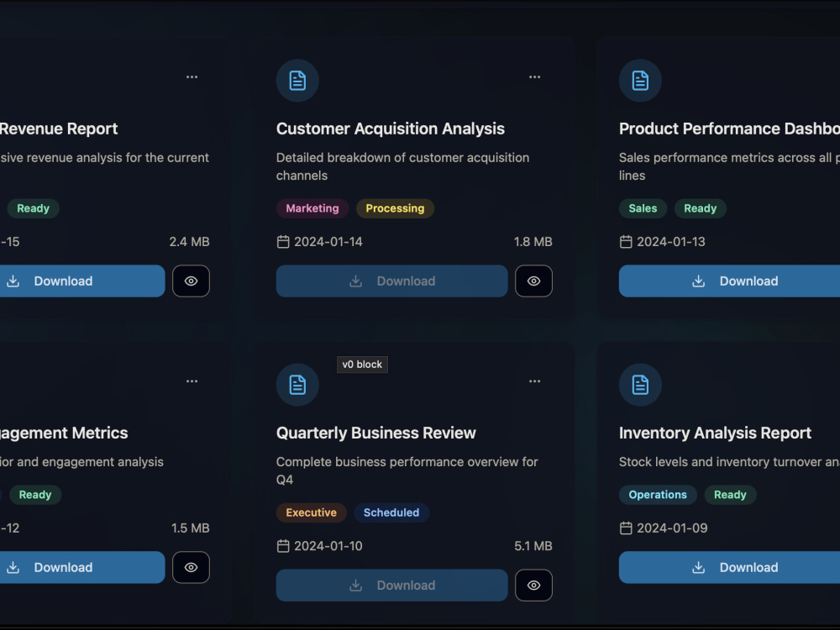Click calendar icon beside 2024-01-13

click(x=626, y=242)
